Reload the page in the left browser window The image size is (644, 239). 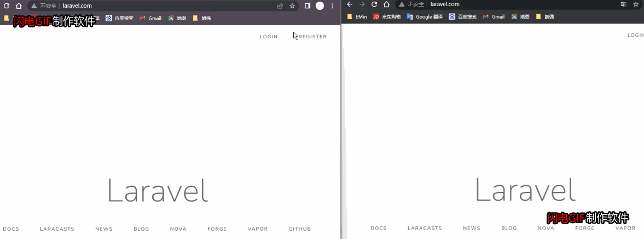(7, 6)
